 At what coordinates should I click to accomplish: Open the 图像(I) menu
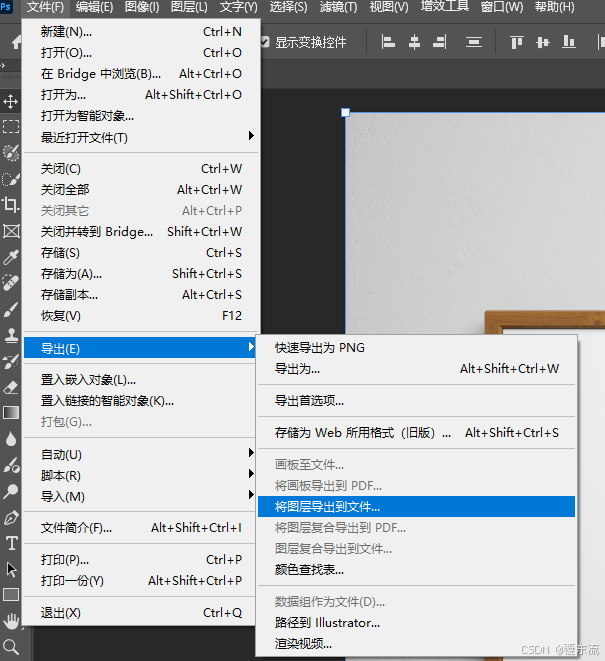click(x=142, y=7)
